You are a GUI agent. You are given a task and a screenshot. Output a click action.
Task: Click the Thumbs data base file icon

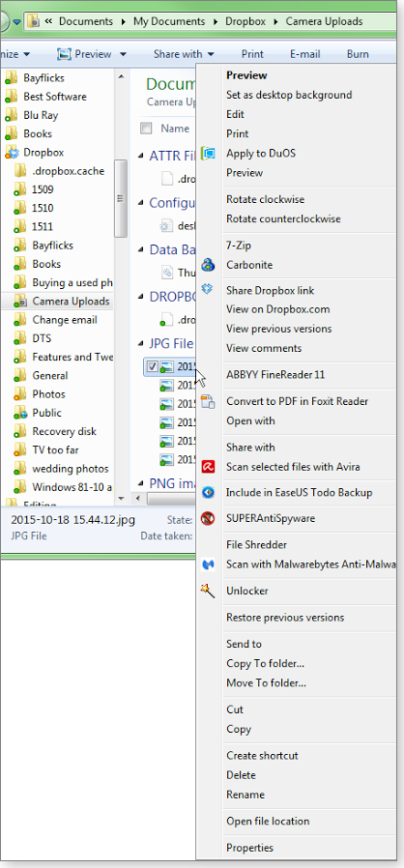point(166,273)
